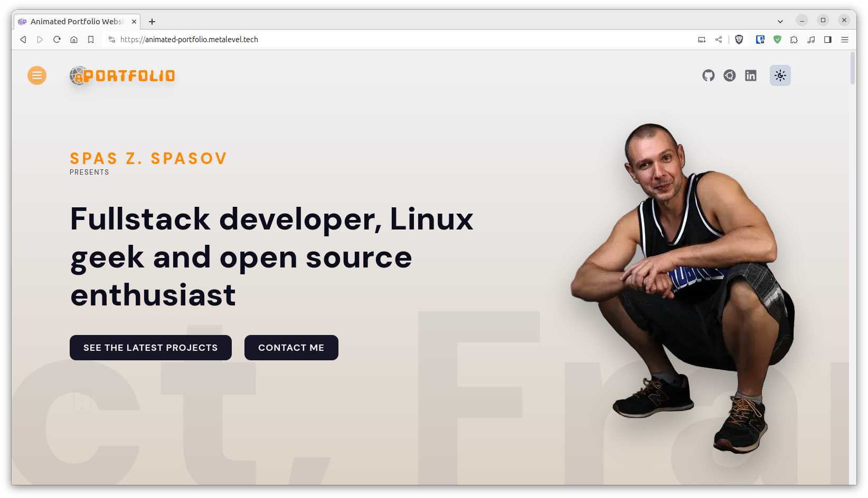Open the green AdGuard shield extension

coord(777,40)
